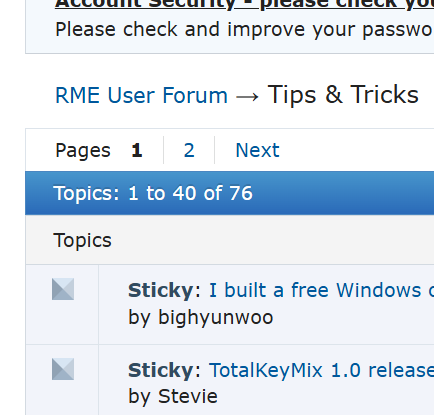The image size is (434, 415).
Task: Click the author name 'by bighyunwoo'
Action: pos(201,317)
